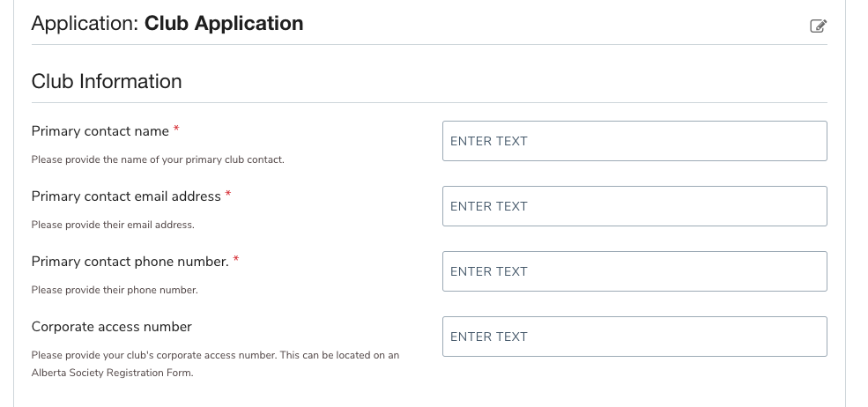The width and height of the screenshot is (868, 407).
Task: Click the red asterisk beside Primary contact name
Action: tap(176, 129)
